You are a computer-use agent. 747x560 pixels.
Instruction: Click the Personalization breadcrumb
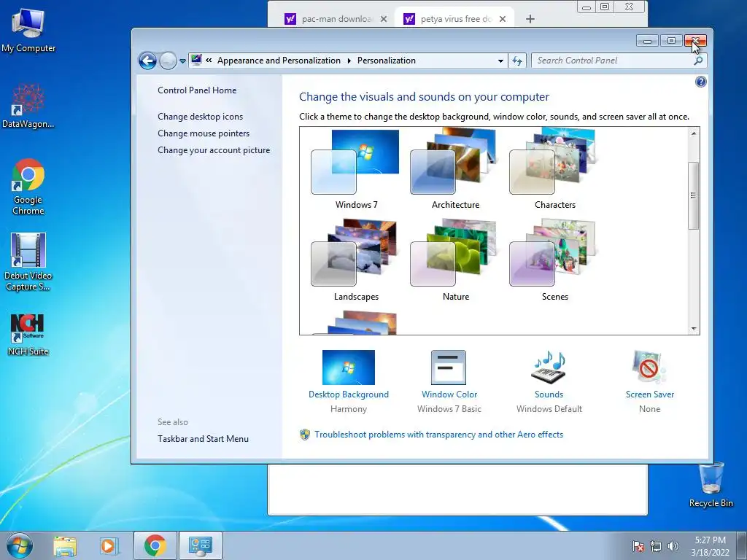[x=387, y=61]
